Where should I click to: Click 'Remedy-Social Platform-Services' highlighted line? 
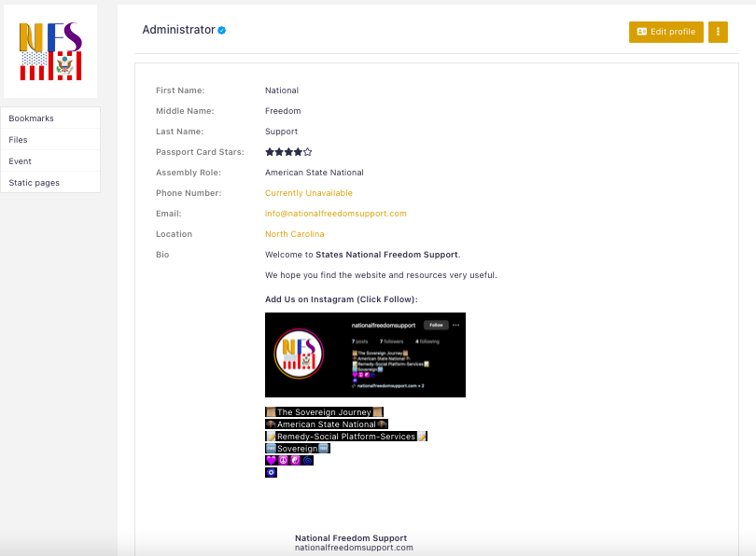[x=346, y=436]
